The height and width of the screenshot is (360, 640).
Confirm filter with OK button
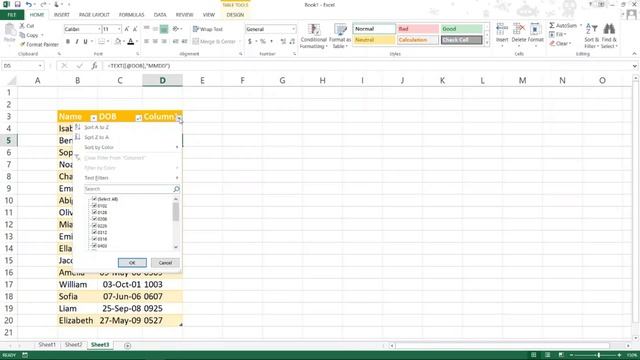tap(132, 262)
